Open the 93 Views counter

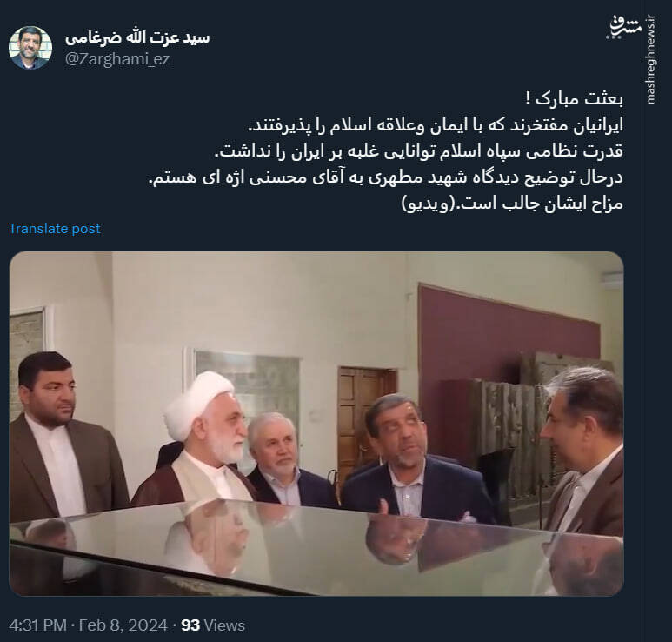tap(213, 625)
